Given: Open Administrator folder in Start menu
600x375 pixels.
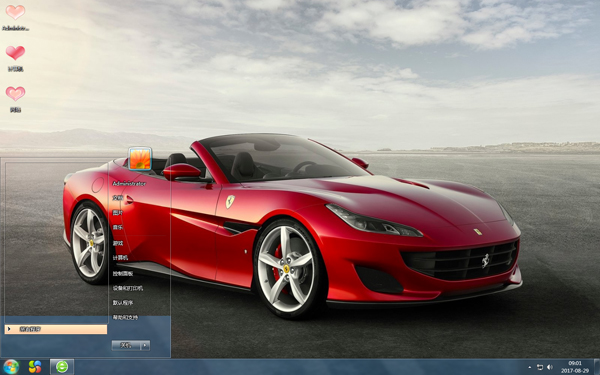Looking at the screenshot, I should [x=129, y=184].
